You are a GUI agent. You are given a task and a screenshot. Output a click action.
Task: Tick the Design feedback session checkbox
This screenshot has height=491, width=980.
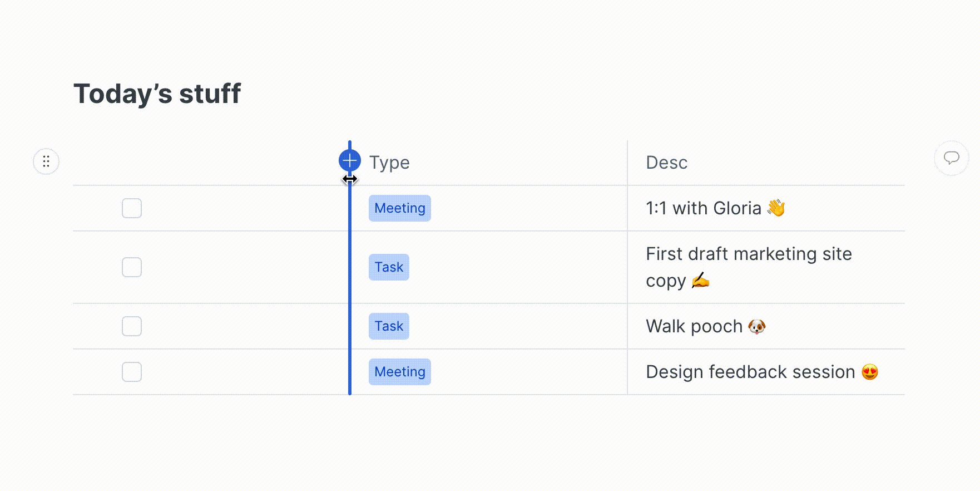click(132, 372)
